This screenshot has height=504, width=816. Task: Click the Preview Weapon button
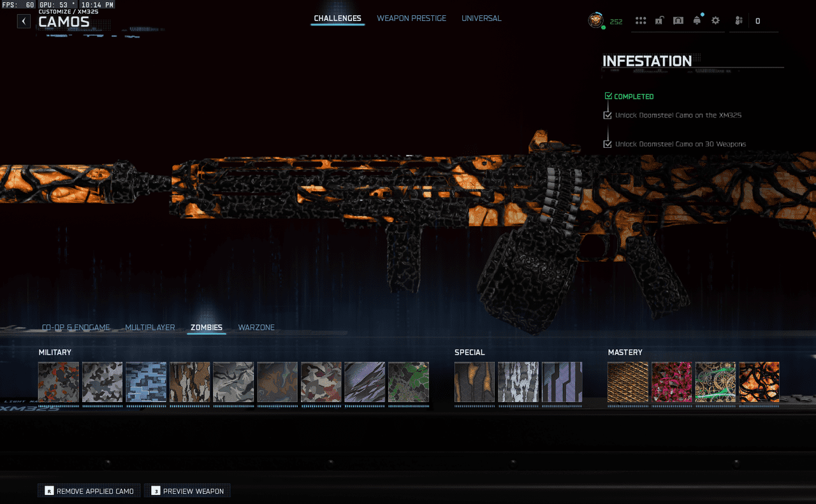point(187,491)
